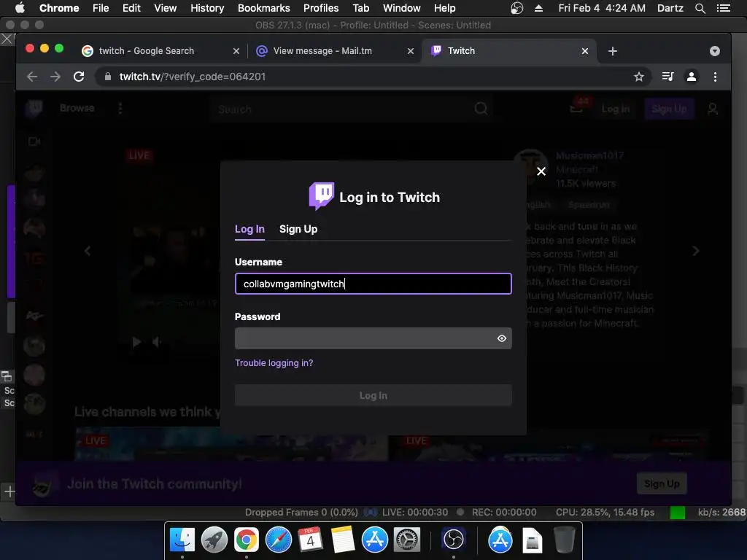Open Chrome tab search dropdown arrow

point(715,51)
